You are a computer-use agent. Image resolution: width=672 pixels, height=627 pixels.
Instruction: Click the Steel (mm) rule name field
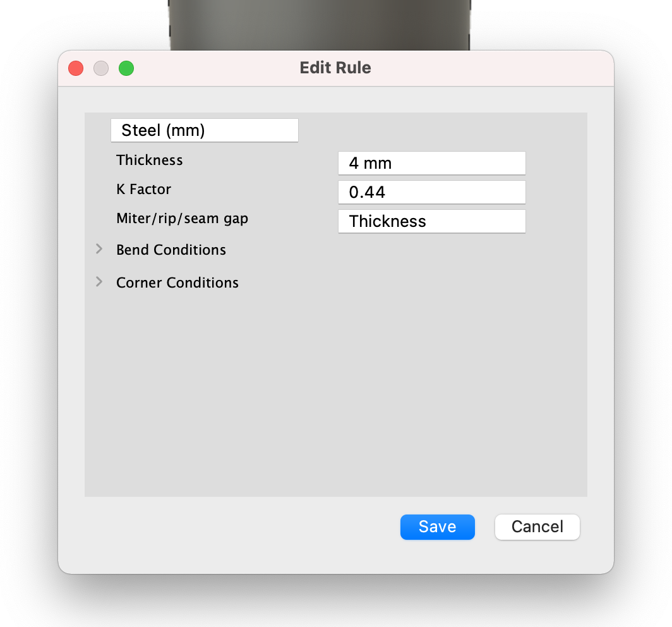[204, 131]
